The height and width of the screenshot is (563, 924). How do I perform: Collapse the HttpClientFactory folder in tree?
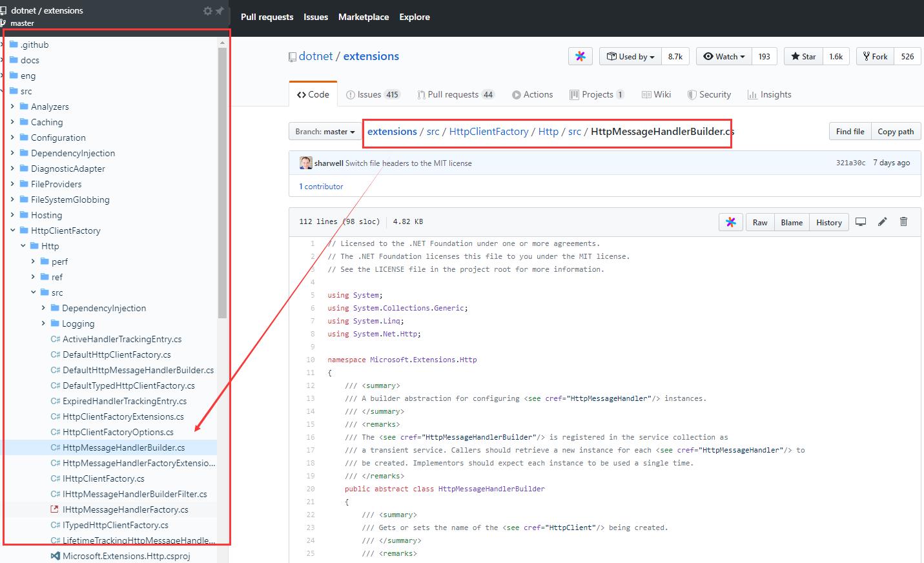point(12,230)
